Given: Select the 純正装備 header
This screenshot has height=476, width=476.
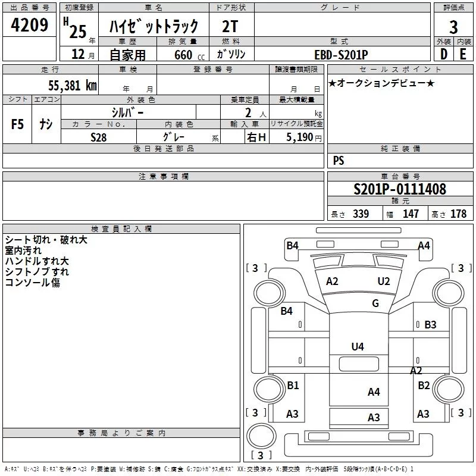Looking at the screenshot, I should 400,148.
